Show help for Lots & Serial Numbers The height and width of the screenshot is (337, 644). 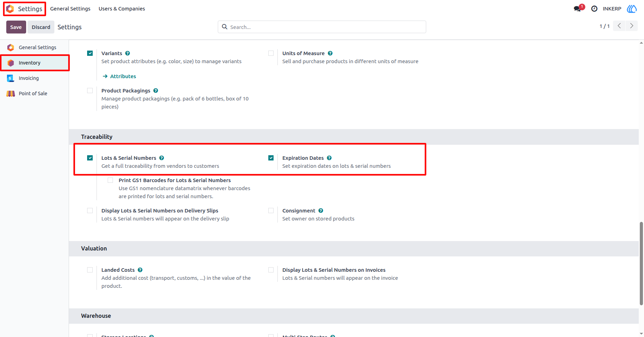coord(162,158)
